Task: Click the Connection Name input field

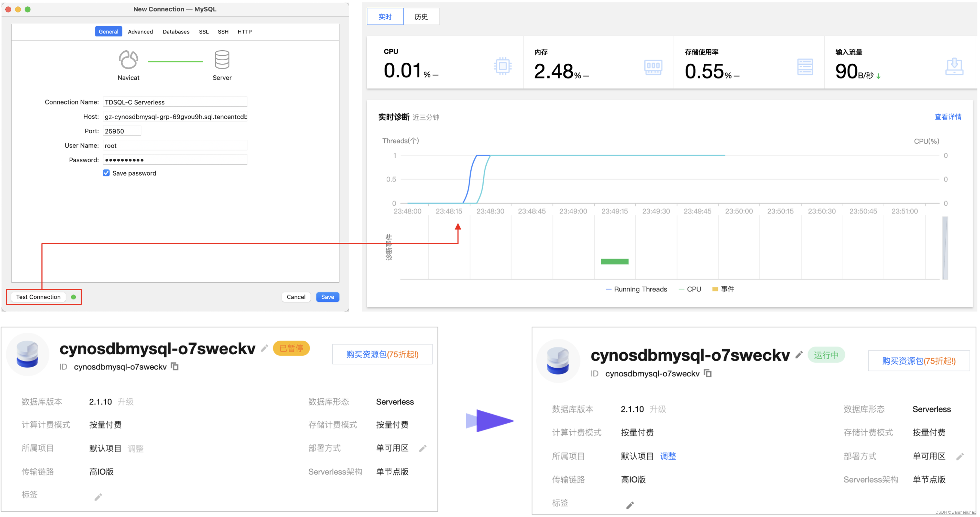Action: 175,102
